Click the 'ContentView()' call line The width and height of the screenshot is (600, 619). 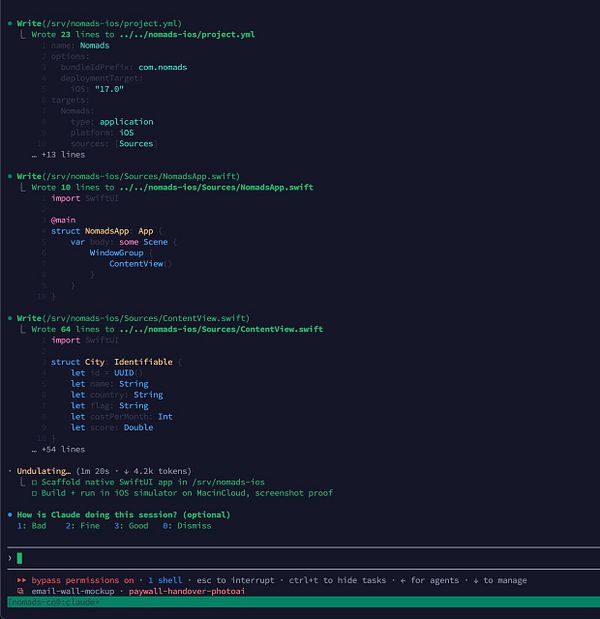[x=140, y=264]
